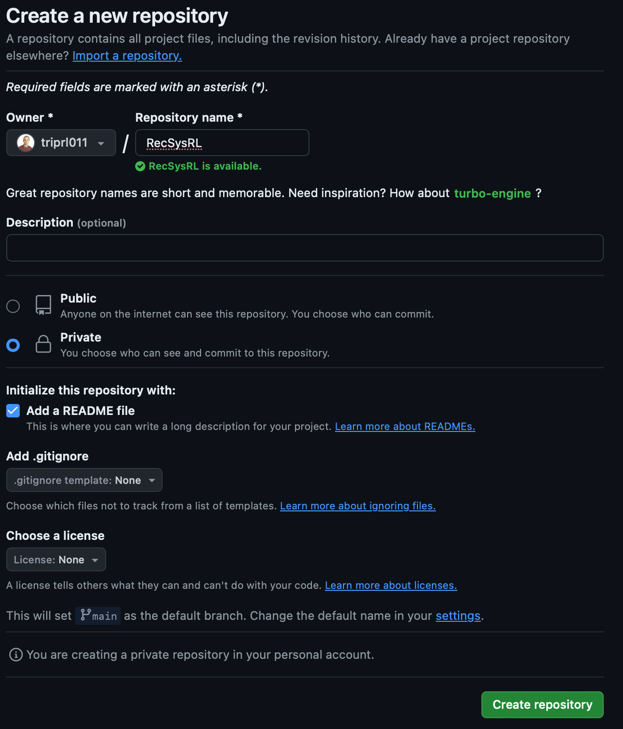Click the Description text field
Viewport: 623px width, 729px height.
pos(305,248)
